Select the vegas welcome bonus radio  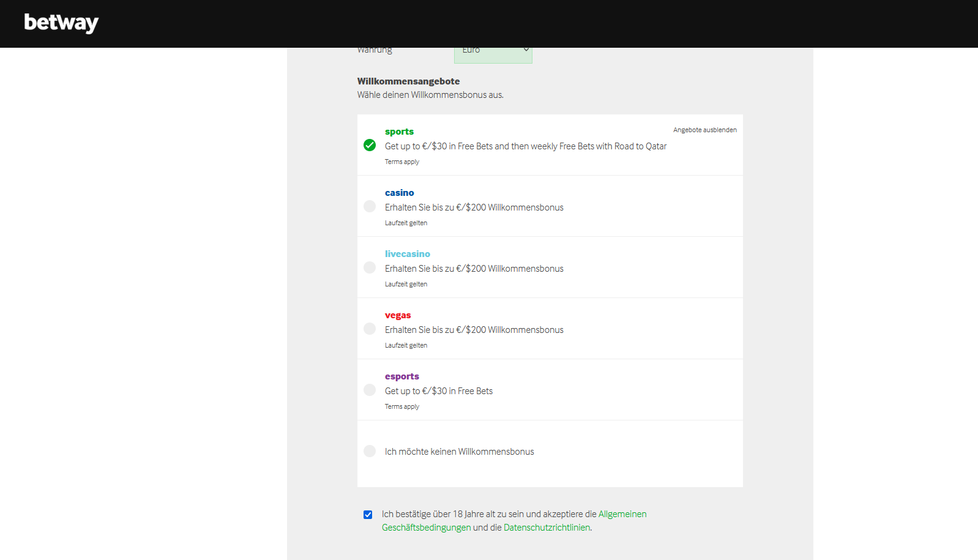tap(370, 329)
